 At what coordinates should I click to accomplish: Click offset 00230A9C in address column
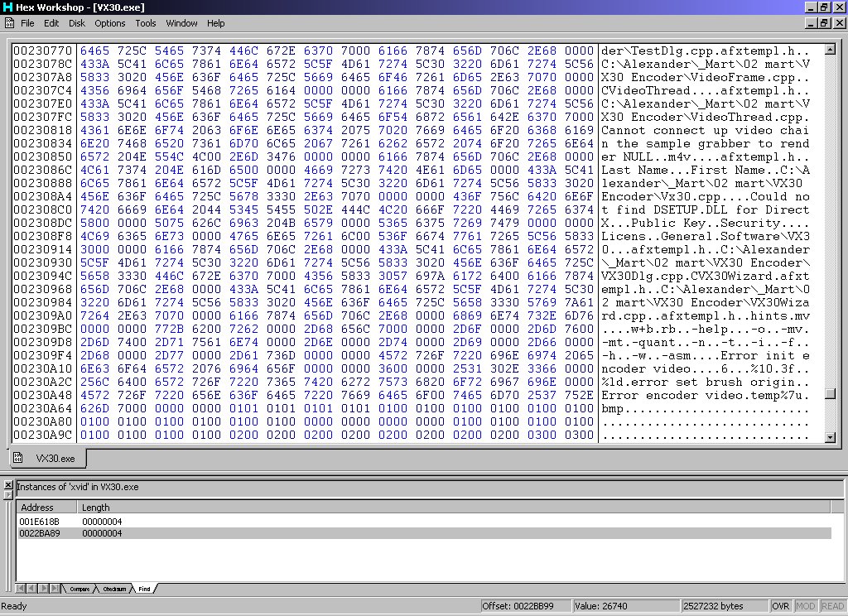pyautogui.click(x=43, y=435)
